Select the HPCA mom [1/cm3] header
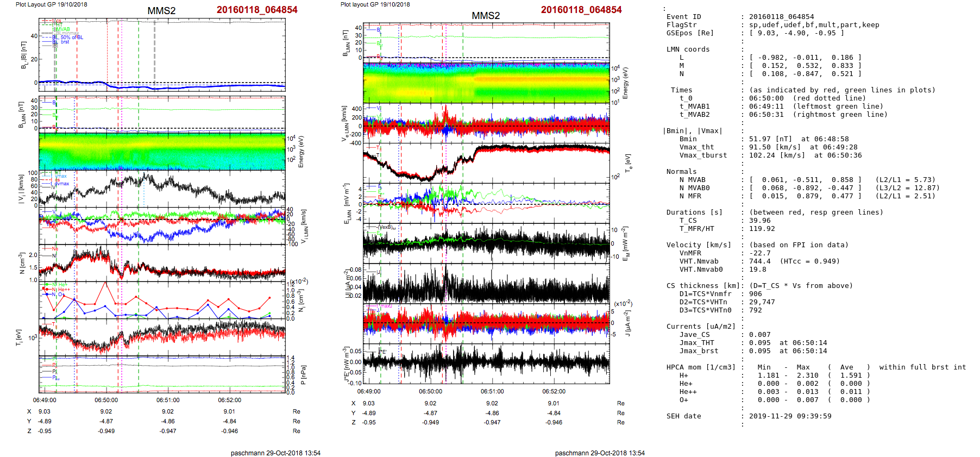980x457 pixels. click(701, 367)
